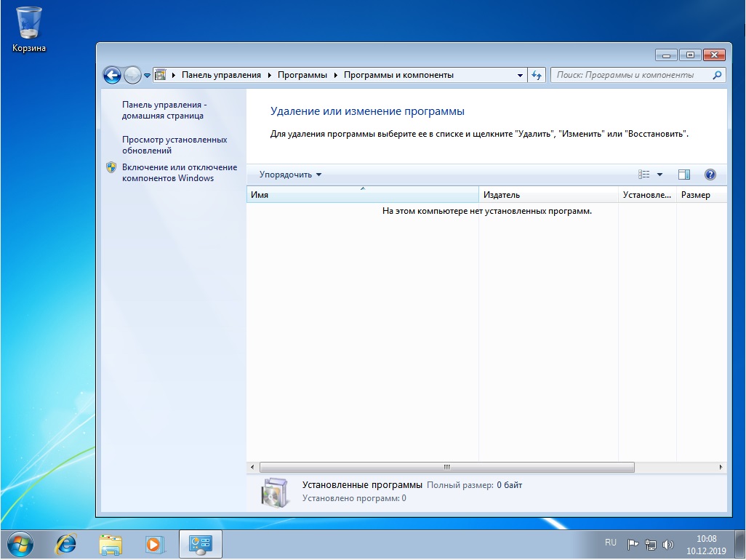Launch Internet Explorer from taskbar
This screenshot has width=746, height=560.
pos(67,543)
